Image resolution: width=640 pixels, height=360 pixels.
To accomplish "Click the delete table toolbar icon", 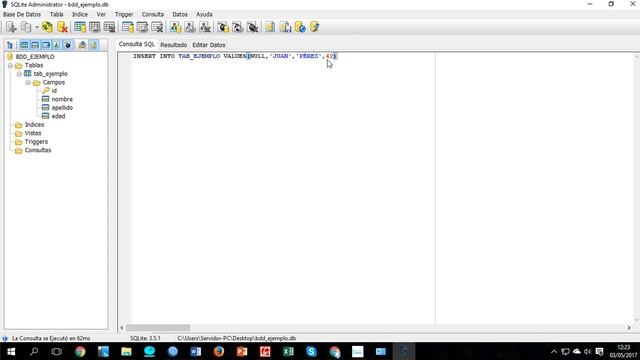I will 109,27.
